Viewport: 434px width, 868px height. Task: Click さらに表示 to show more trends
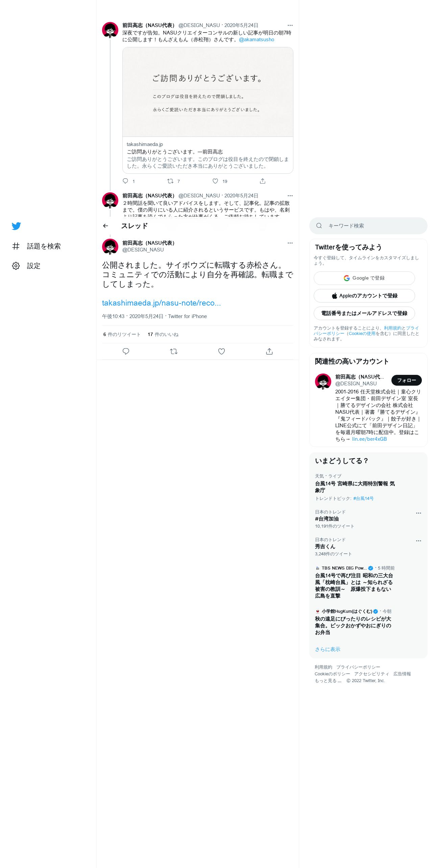click(x=328, y=649)
